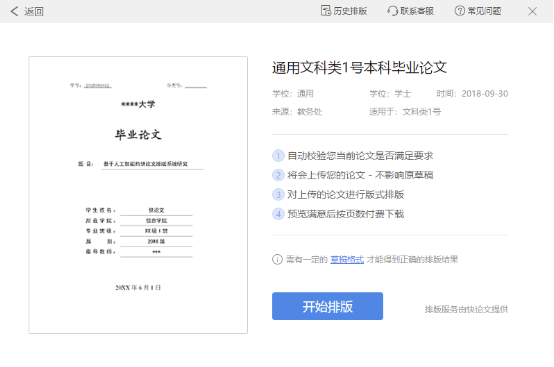The image size is (554, 367).
Task: Close the dialog with X
Action: point(532,11)
